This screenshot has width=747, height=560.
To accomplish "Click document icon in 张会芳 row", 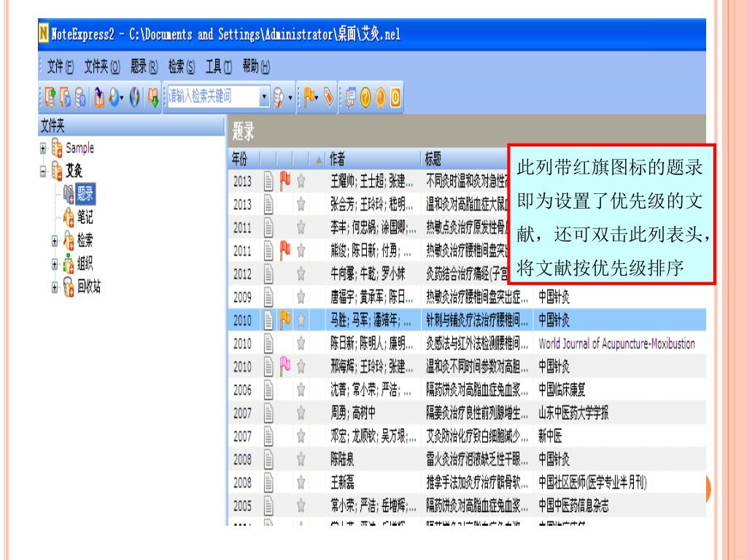I will [x=268, y=204].
